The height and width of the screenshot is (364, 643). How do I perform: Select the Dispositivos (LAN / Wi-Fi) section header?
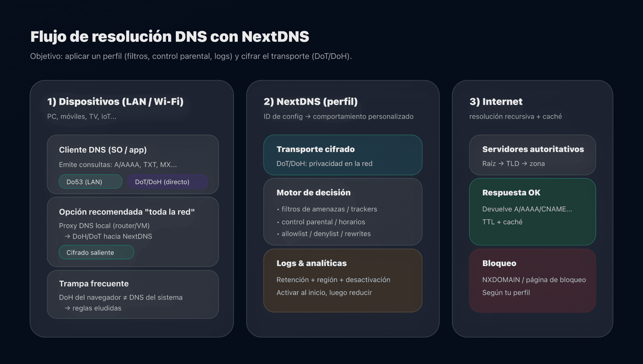coord(115,101)
